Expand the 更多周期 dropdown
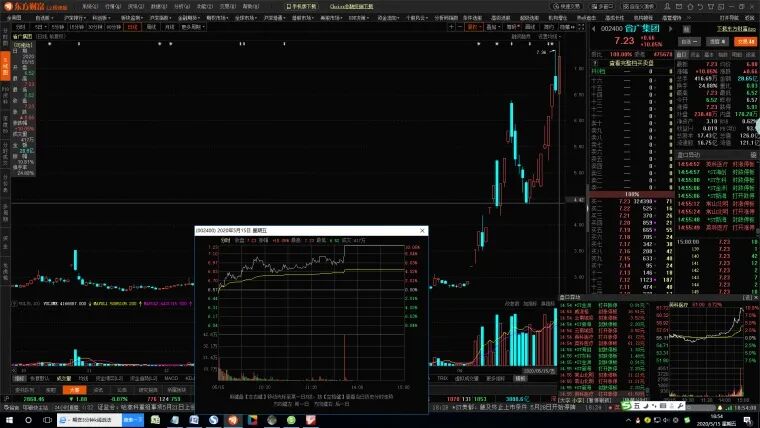The height and width of the screenshot is (428, 760). [193, 27]
